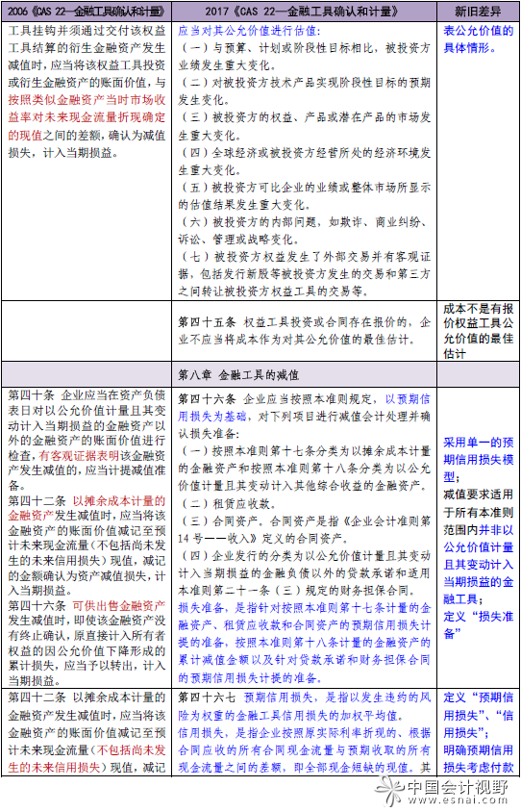
Task: Click the blue note "表公允价值的具体情形。"
Action: 478,39
